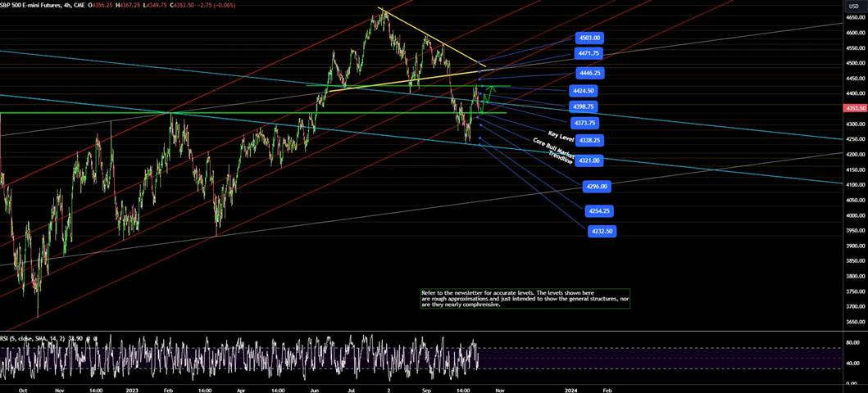Click the Apr label on the time axis
Image resolution: width=868 pixels, height=393 pixels.
coord(241,389)
